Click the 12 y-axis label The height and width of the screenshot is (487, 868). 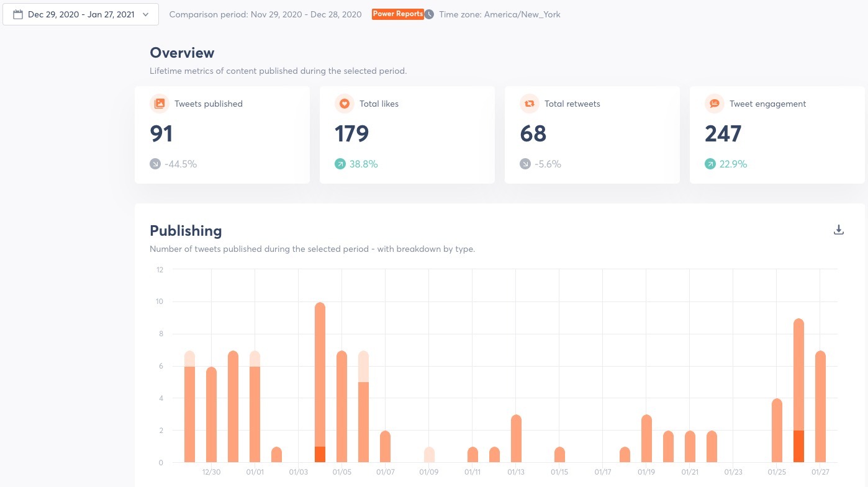tap(160, 269)
